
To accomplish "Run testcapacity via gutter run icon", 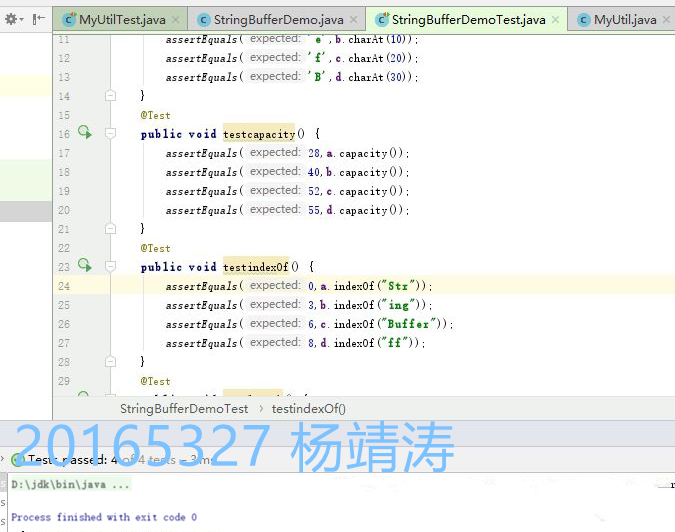I will [85, 133].
